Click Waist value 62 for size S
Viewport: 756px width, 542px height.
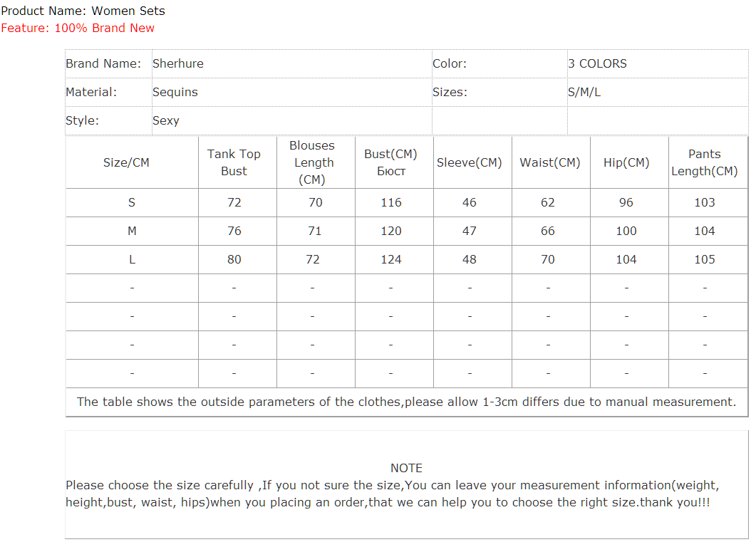tap(548, 203)
